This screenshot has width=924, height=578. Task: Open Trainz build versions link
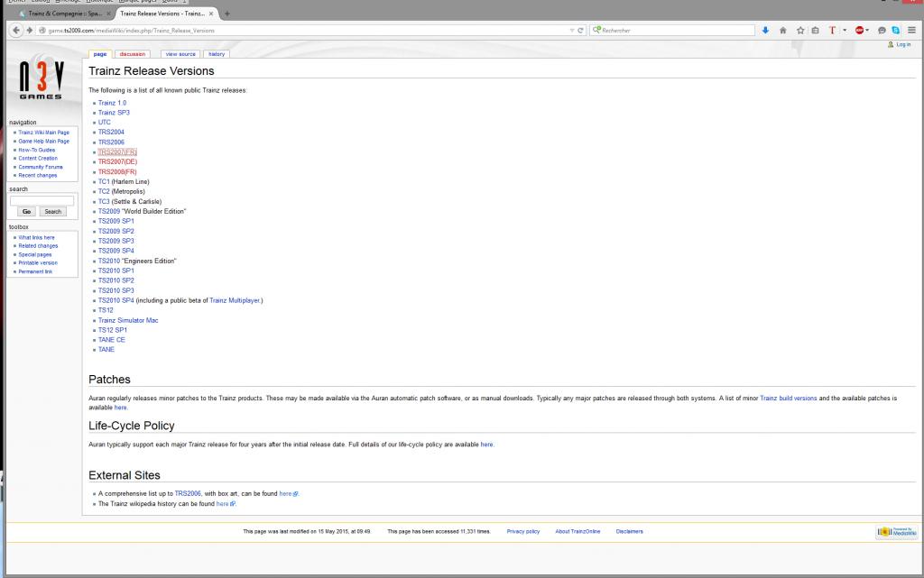789,399
